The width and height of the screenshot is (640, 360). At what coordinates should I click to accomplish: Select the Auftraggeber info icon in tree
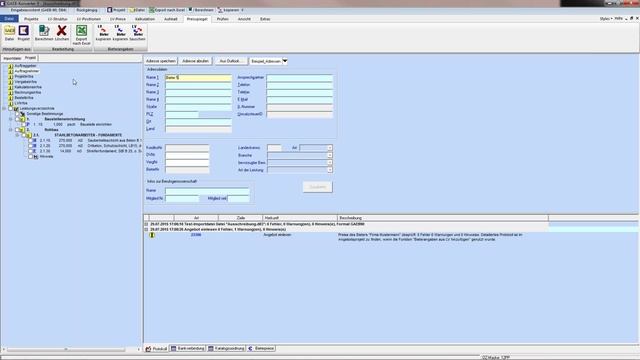click(x=11, y=66)
